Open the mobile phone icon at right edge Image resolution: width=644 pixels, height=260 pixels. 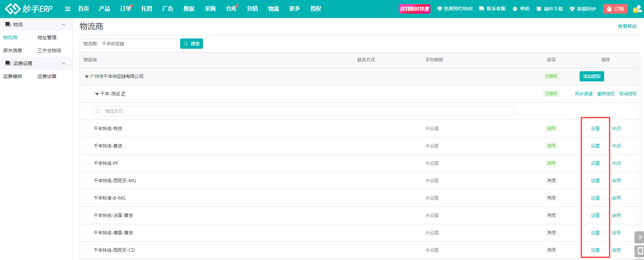pyautogui.click(x=640, y=251)
